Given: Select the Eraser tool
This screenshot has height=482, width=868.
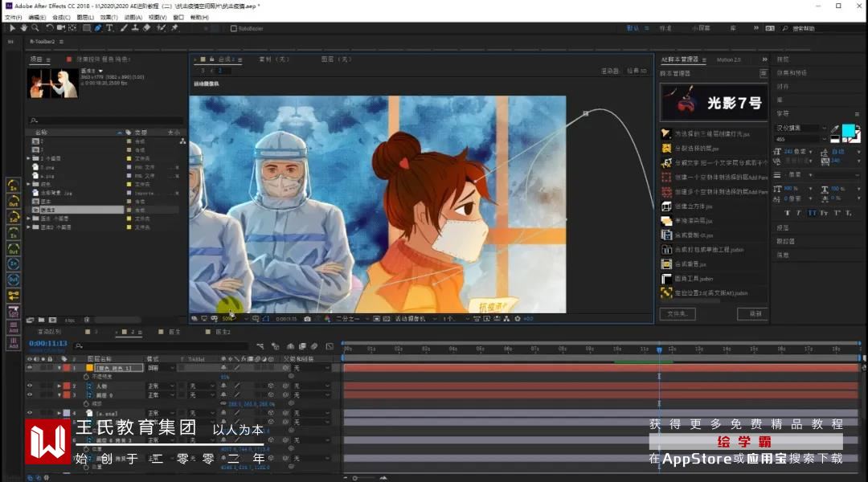Looking at the screenshot, I should (147, 27).
